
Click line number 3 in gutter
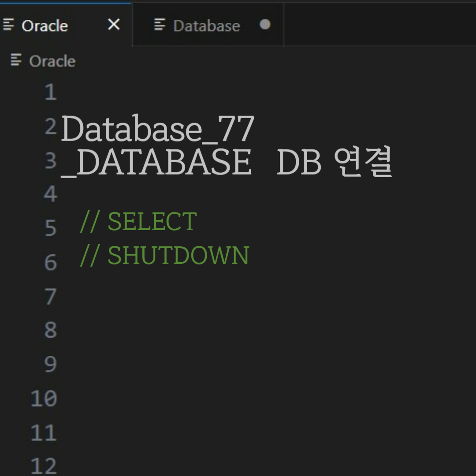pos(50,160)
